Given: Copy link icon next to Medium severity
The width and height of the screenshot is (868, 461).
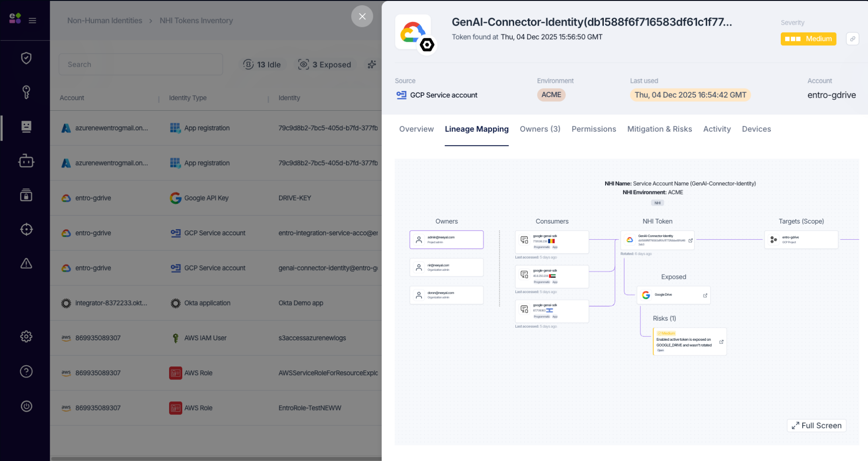Looking at the screenshot, I should click(852, 39).
